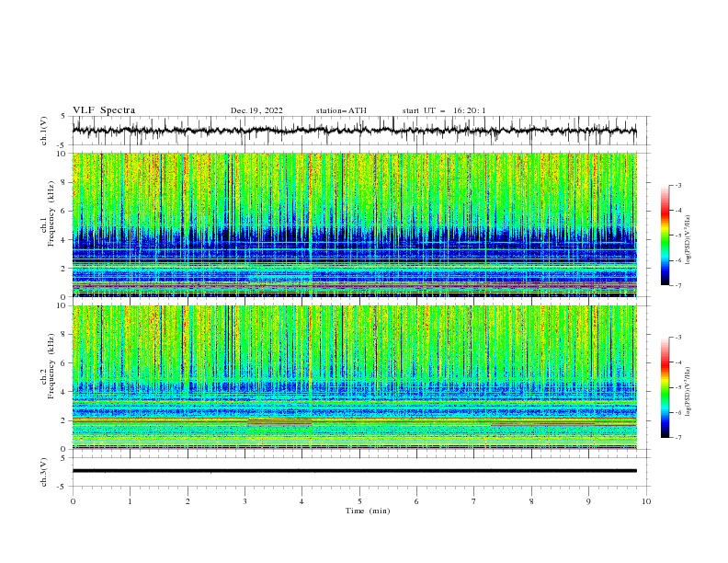Click the 'ch.3(V)' axis label
The width and height of the screenshot is (728, 563).
tap(44, 472)
